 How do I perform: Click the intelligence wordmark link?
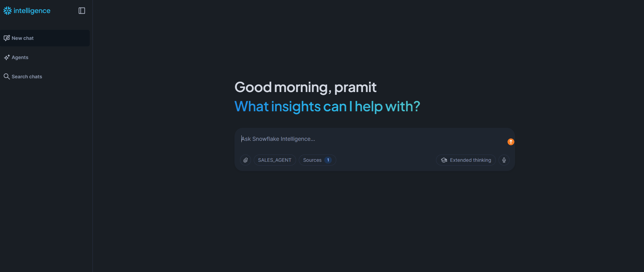pyautogui.click(x=32, y=11)
